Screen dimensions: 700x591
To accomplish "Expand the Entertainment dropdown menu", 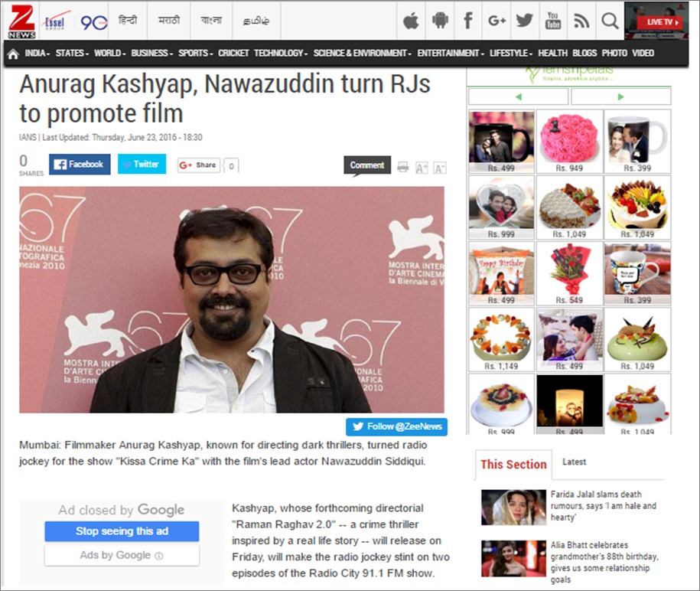I will [x=451, y=54].
